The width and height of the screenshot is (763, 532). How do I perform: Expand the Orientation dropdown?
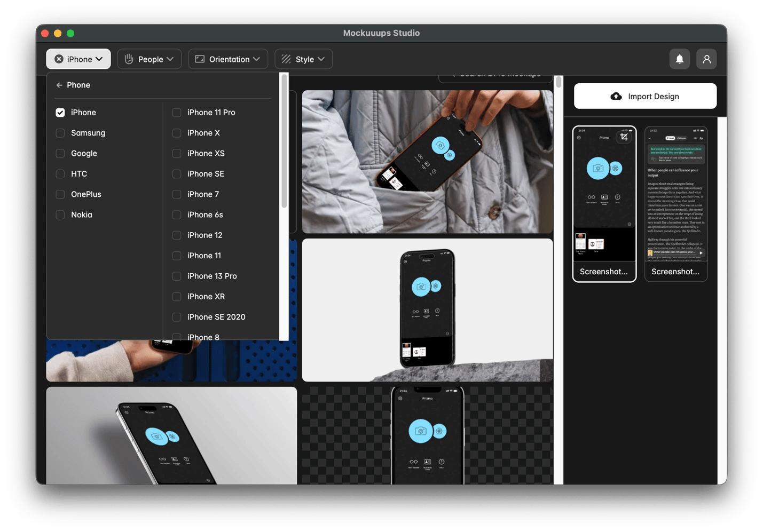coord(228,59)
